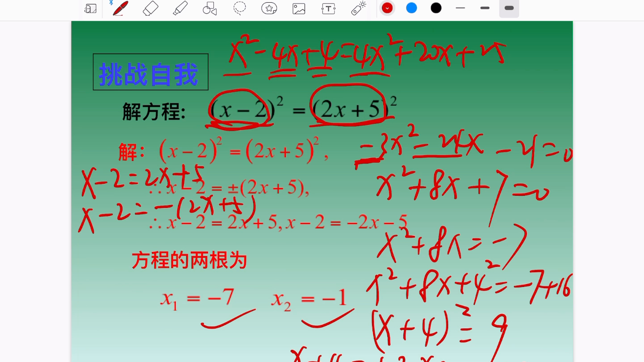Toggle the thin stroke width option
Screen dimensions: 644x362
[x=460, y=8]
